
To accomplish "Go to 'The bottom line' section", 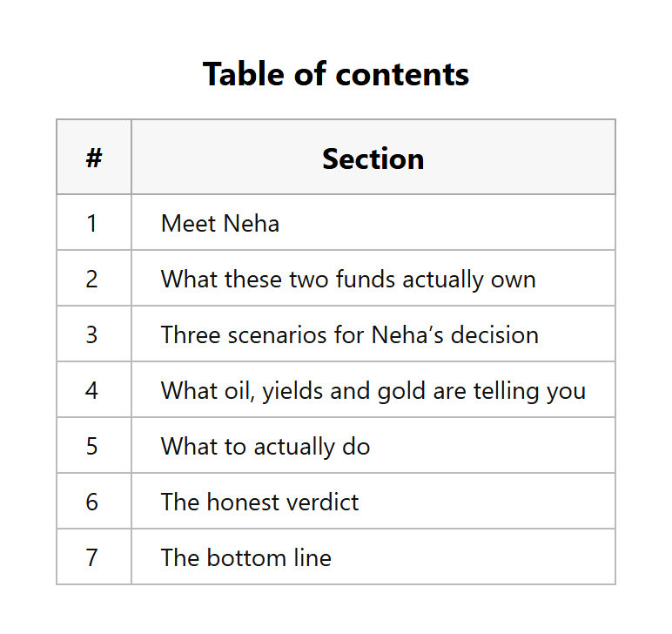I will point(246,557).
